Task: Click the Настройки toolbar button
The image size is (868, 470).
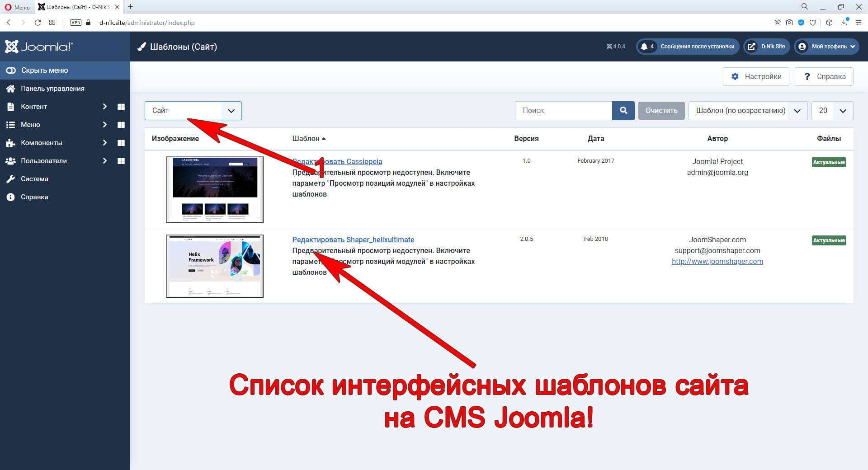Action: (x=756, y=77)
